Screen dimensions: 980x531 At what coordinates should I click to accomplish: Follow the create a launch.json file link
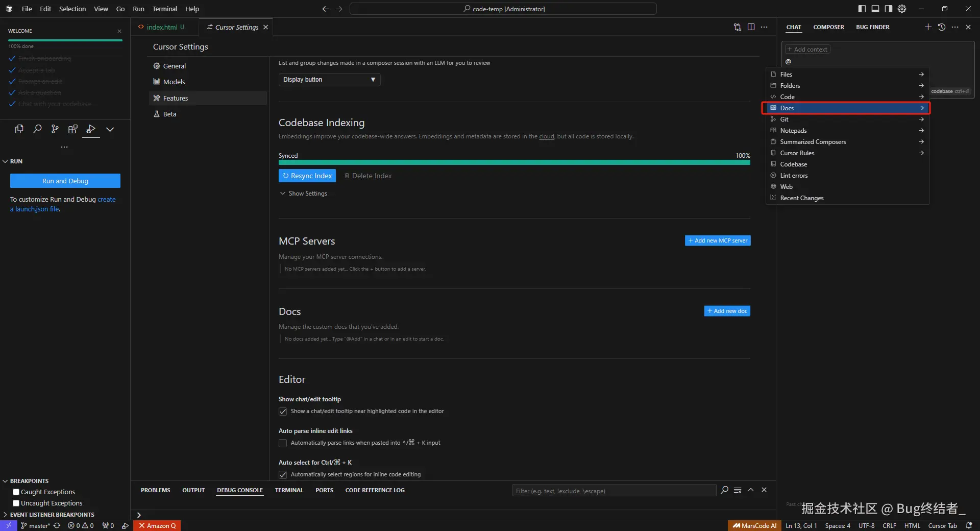(x=63, y=204)
